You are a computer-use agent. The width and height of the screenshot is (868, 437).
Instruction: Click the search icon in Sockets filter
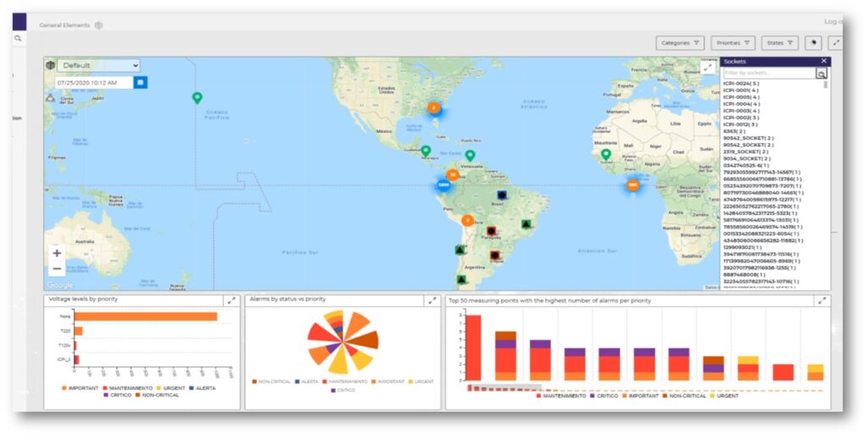pos(821,75)
